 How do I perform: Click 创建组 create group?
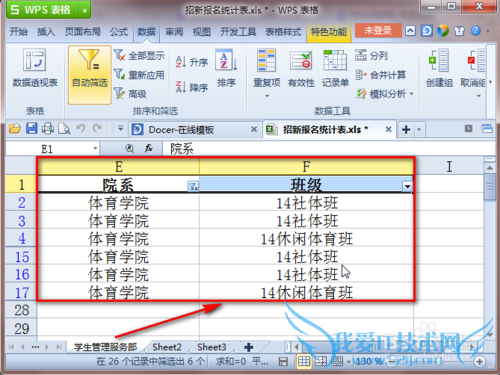439,68
